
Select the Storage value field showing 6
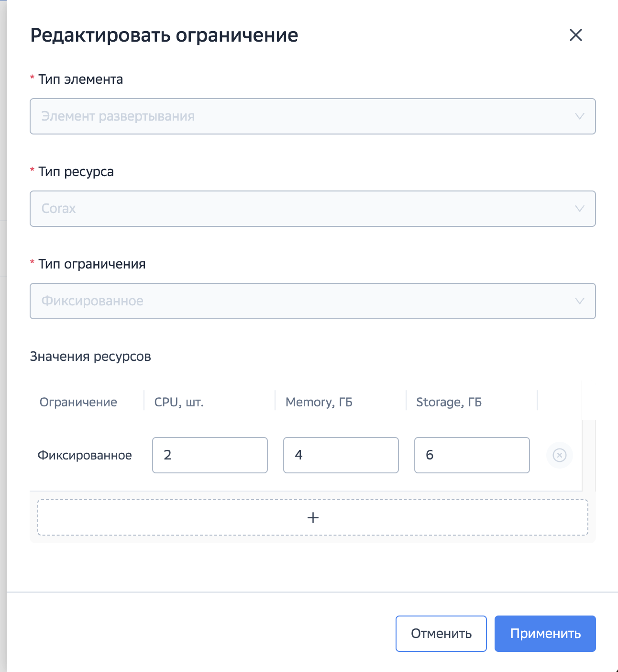[x=472, y=455]
